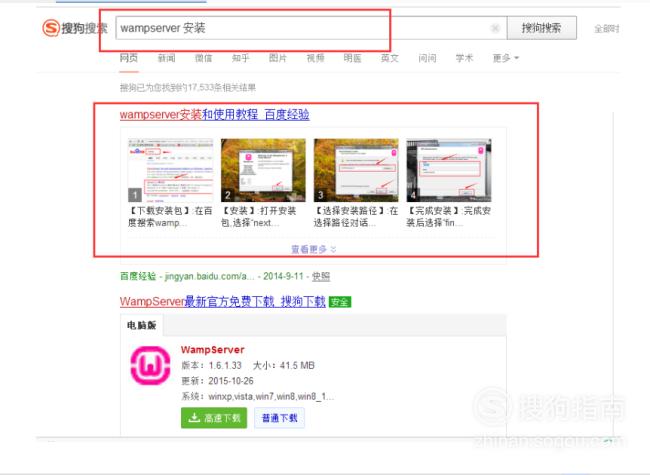Click the red WampServer software title

pyautogui.click(x=213, y=350)
